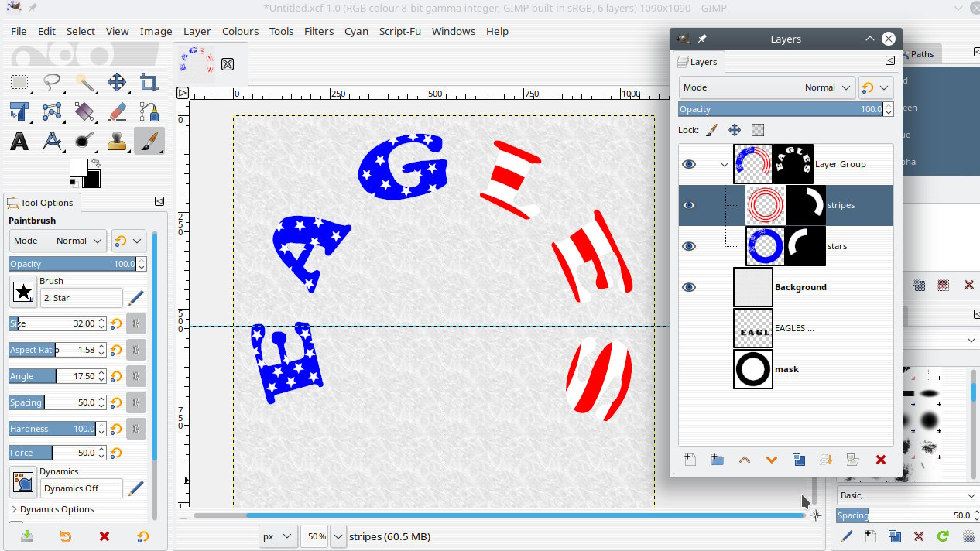Save tool preset icon in Tool Options
Image resolution: width=980 pixels, height=551 pixels.
pyautogui.click(x=27, y=536)
